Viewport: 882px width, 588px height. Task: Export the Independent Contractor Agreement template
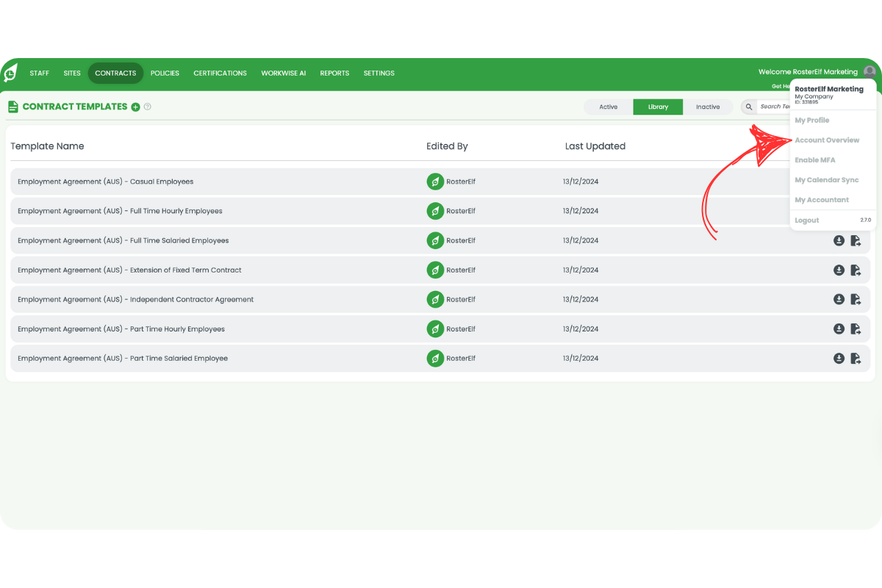coord(856,299)
